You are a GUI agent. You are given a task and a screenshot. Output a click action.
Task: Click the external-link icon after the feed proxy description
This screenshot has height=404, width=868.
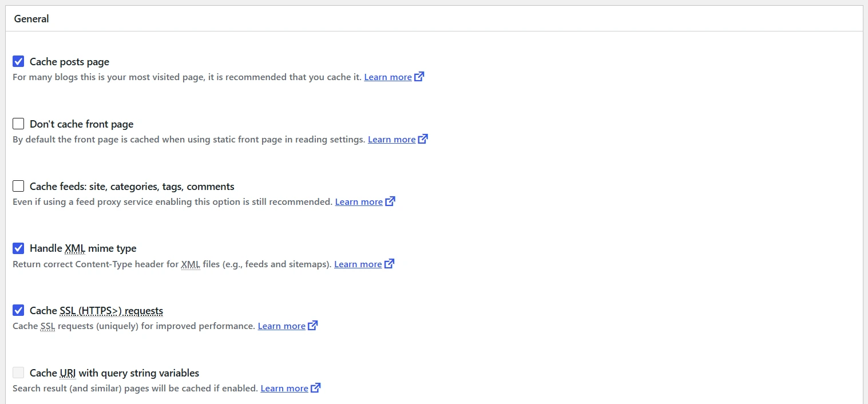[x=390, y=201]
